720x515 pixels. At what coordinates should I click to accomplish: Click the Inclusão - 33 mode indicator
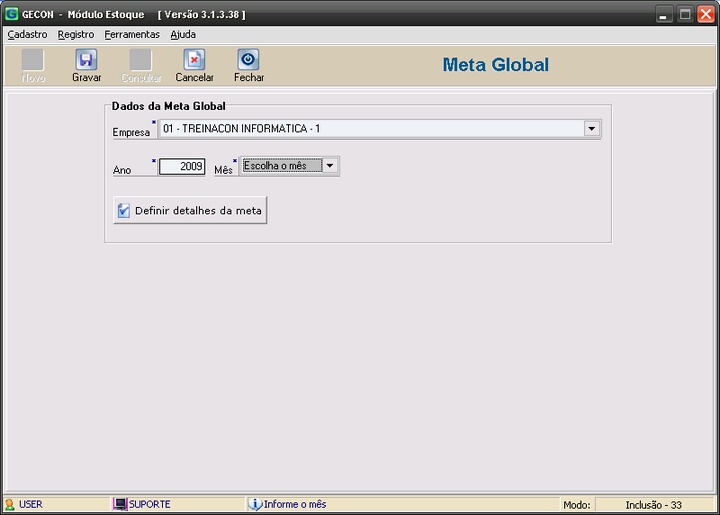[653, 505]
